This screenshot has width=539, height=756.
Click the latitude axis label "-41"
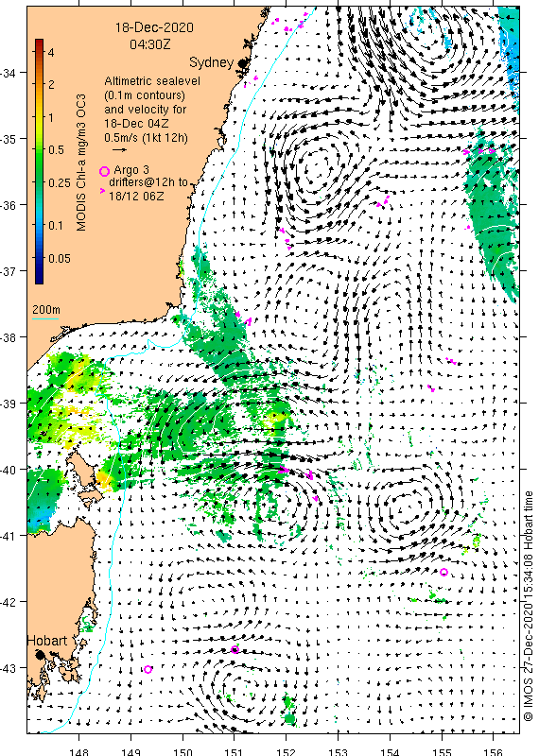click(8, 535)
